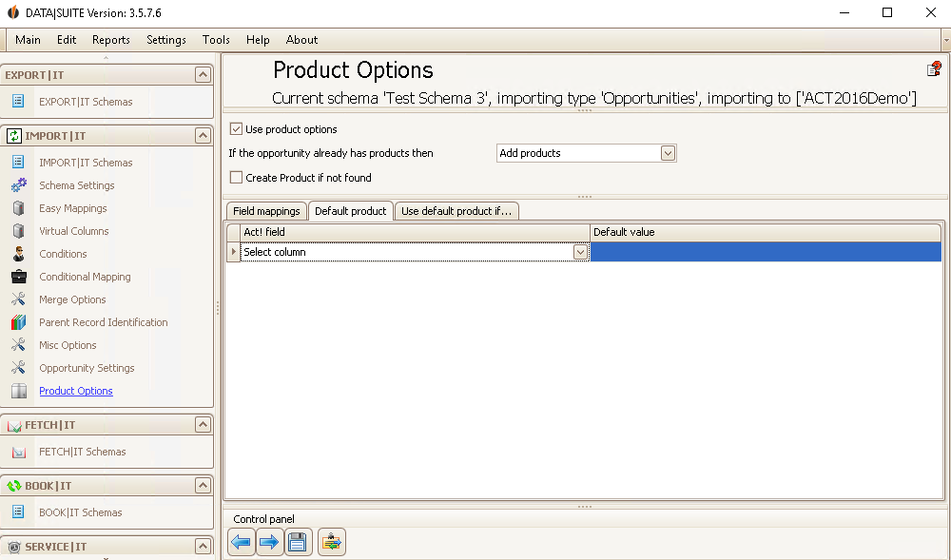Select the Default product tab

[x=351, y=210]
